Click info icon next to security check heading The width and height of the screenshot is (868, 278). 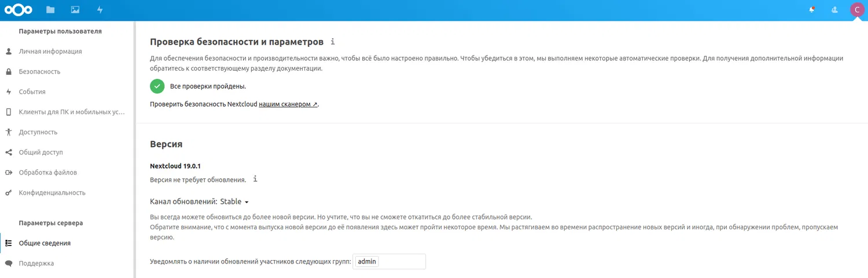click(x=333, y=42)
